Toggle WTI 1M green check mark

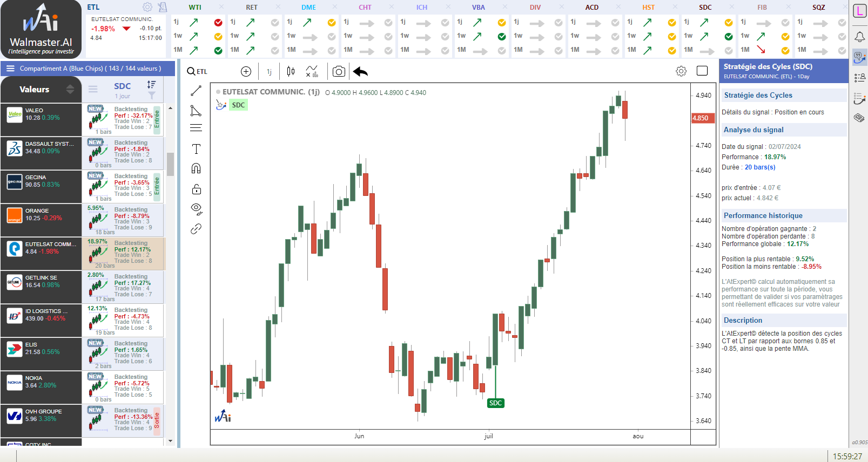point(218,51)
